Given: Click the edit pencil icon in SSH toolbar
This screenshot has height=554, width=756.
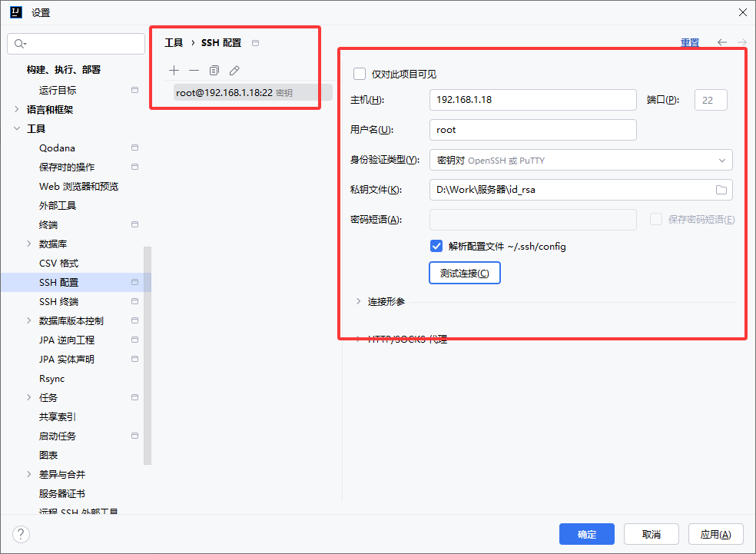Looking at the screenshot, I should tap(234, 70).
